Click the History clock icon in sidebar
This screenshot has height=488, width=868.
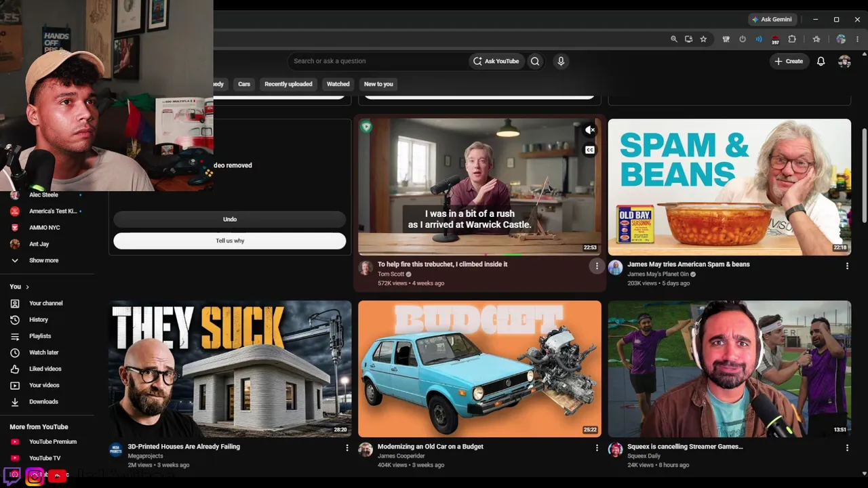tap(15, 319)
